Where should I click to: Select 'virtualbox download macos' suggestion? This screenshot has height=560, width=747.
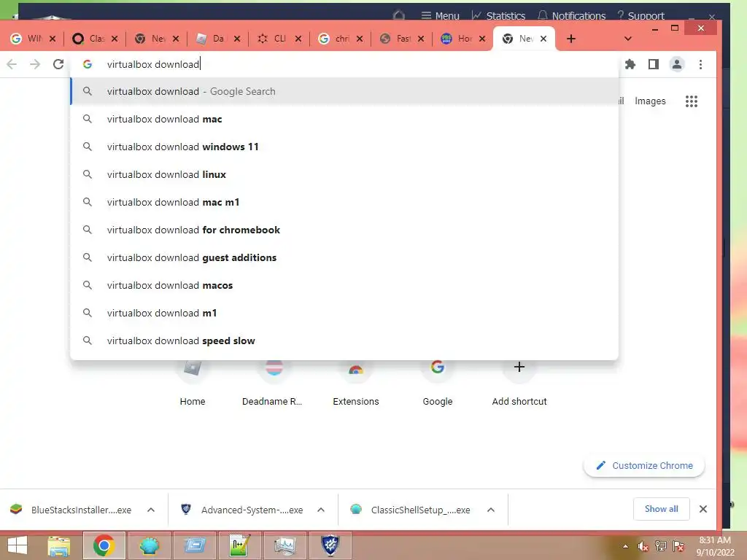(x=344, y=285)
